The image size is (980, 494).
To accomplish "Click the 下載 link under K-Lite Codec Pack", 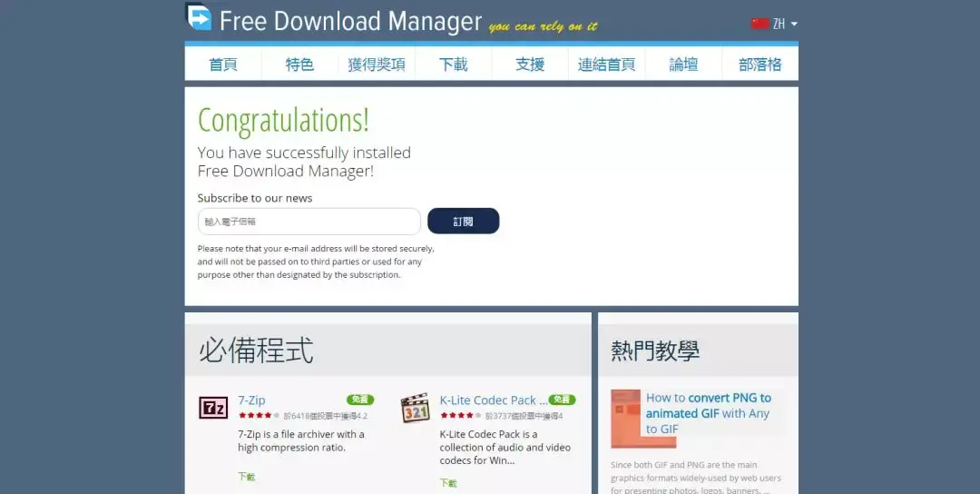I will pyautogui.click(x=448, y=483).
